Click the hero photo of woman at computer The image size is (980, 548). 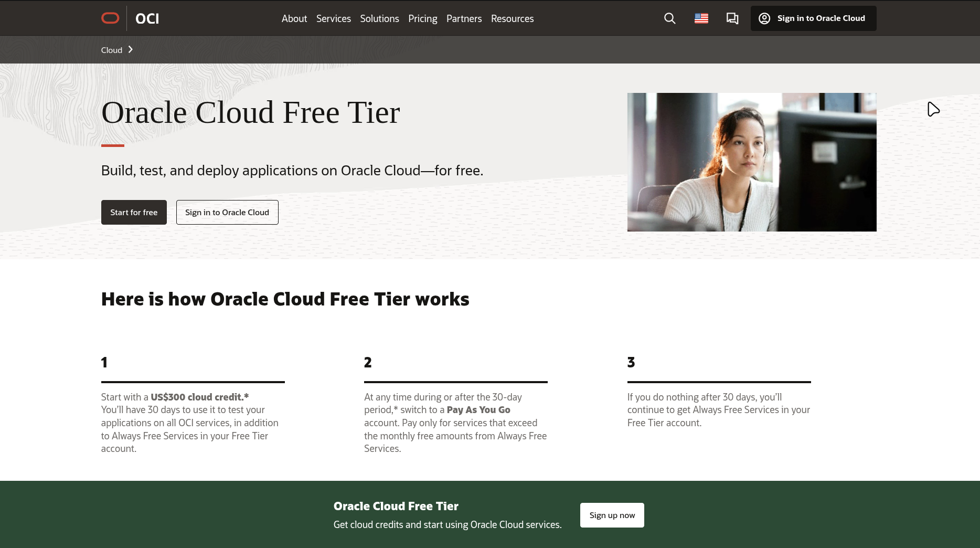click(751, 162)
